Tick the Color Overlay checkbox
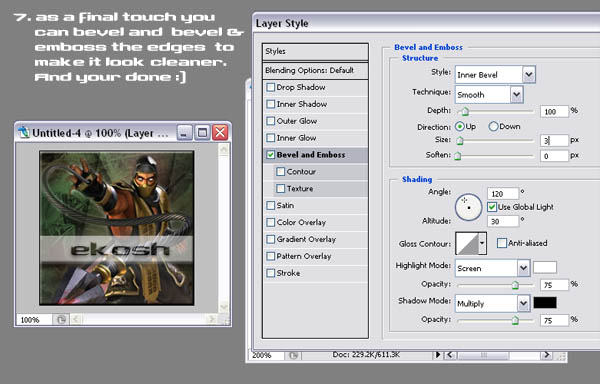 tap(270, 222)
